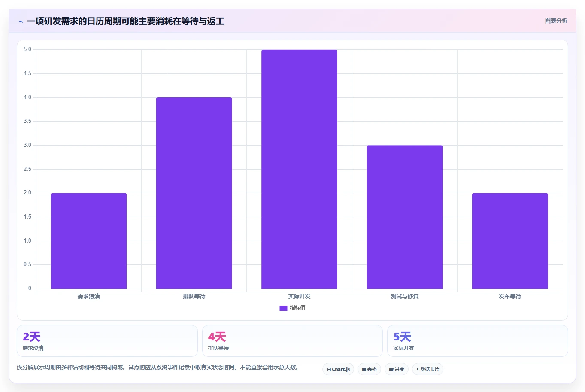This screenshot has height=392, width=585.
Task: Click the 2天 需求澄清 data card
Action: pos(107,341)
